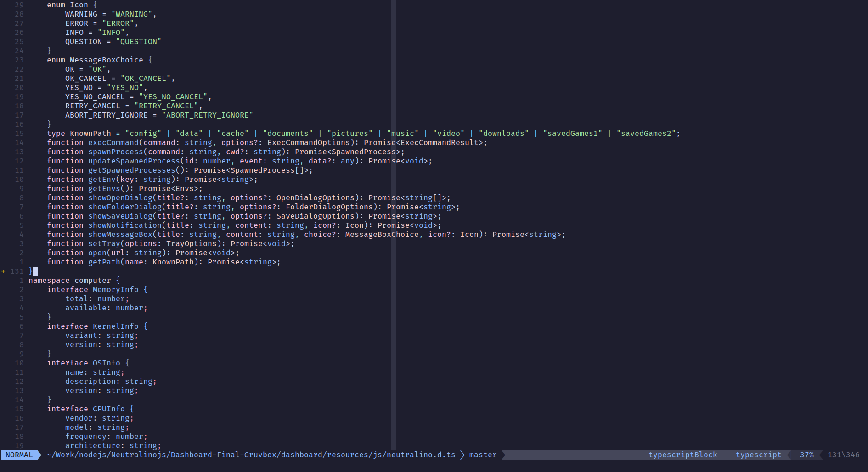This screenshot has height=472, width=868.
Task: Click the YES_NO_CANCEL enum member
Action: (95, 97)
